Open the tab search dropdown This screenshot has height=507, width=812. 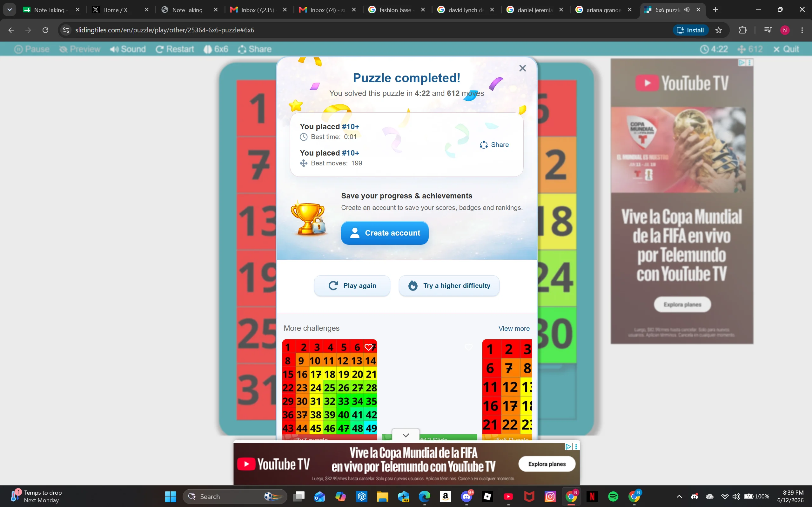pyautogui.click(x=10, y=10)
